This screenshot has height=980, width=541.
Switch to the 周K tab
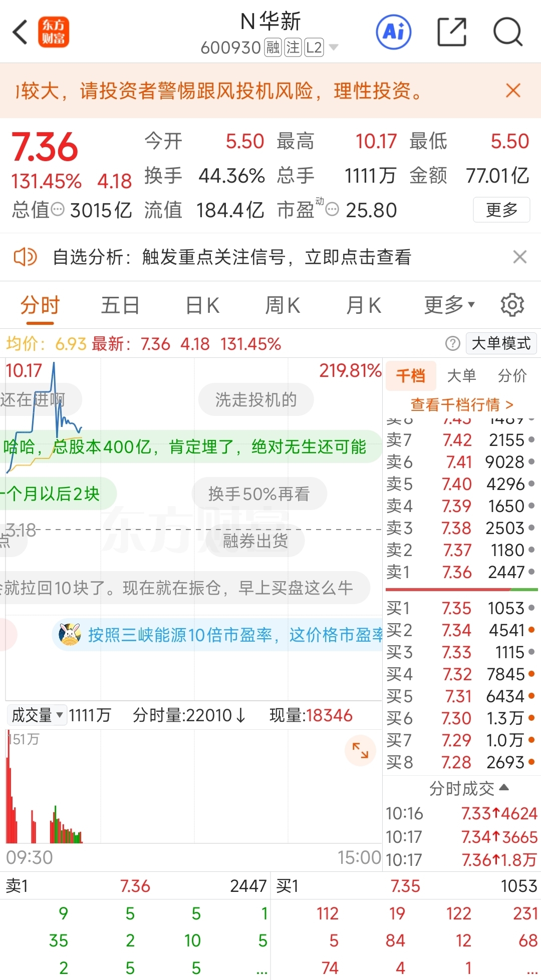click(x=283, y=305)
